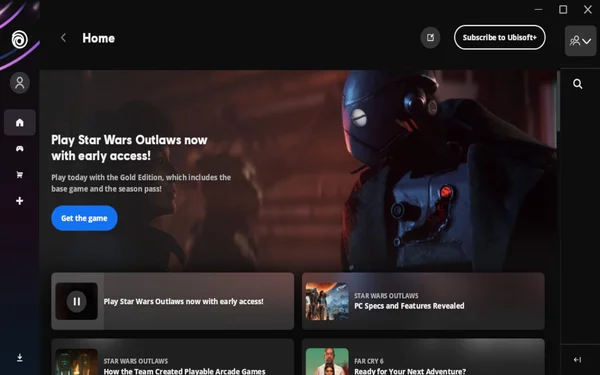Click the vertical page scrollbar
The height and width of the screenshot is (375, 600).
coord(558,101)
